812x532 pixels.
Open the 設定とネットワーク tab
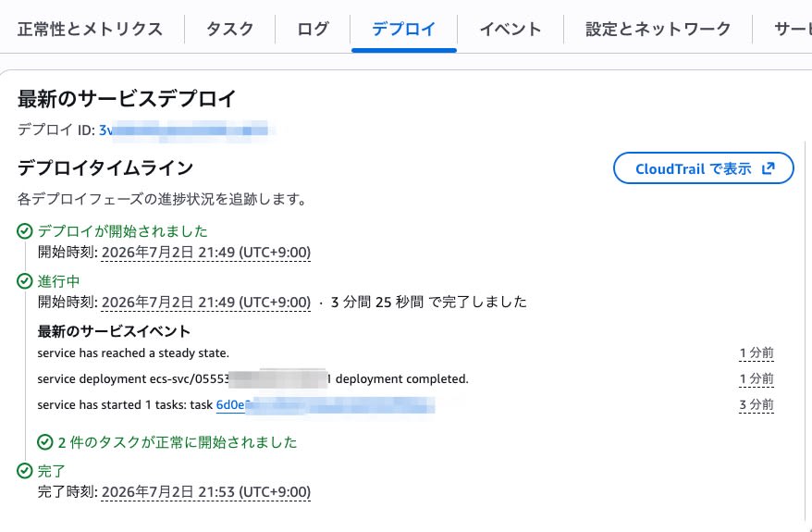pyautogui.click(x=658, y=29)
